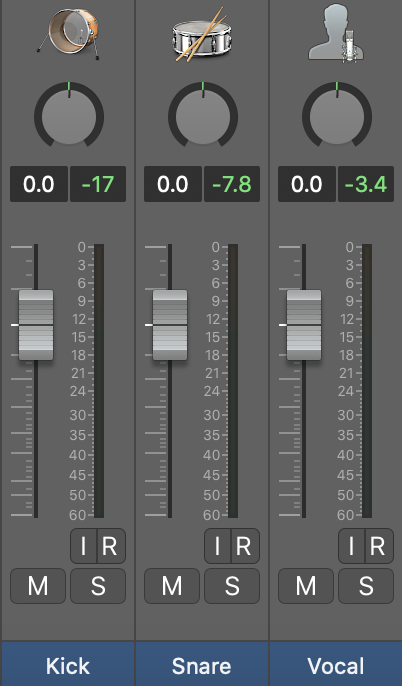
Task: Click the Kick fader gain value 0.0
Action: coord(39,184)
